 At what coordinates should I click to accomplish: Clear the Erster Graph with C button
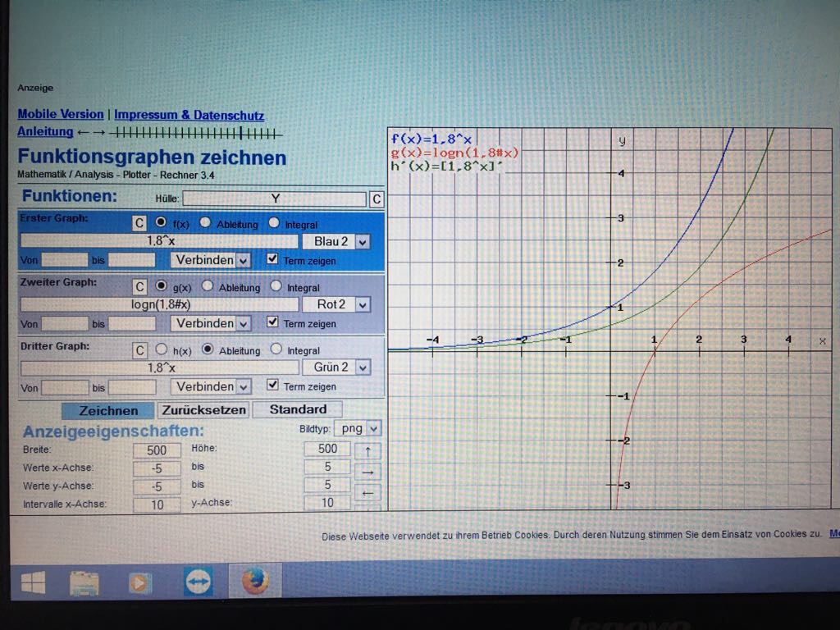[139, 223]
